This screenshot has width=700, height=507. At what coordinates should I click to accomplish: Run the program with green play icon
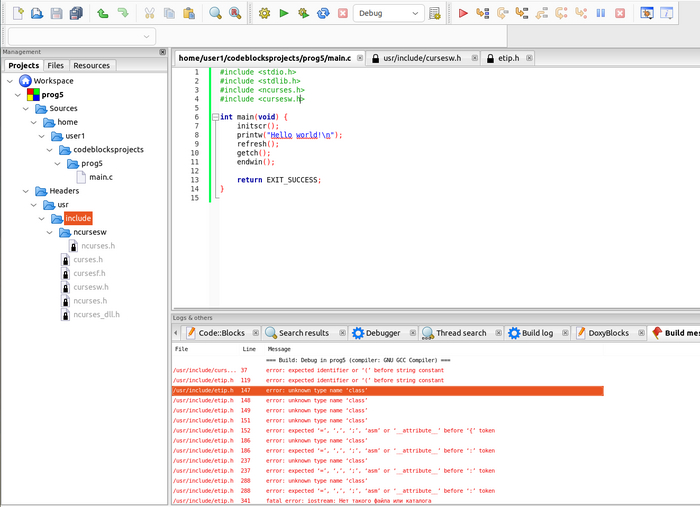(x=284, y=14)
